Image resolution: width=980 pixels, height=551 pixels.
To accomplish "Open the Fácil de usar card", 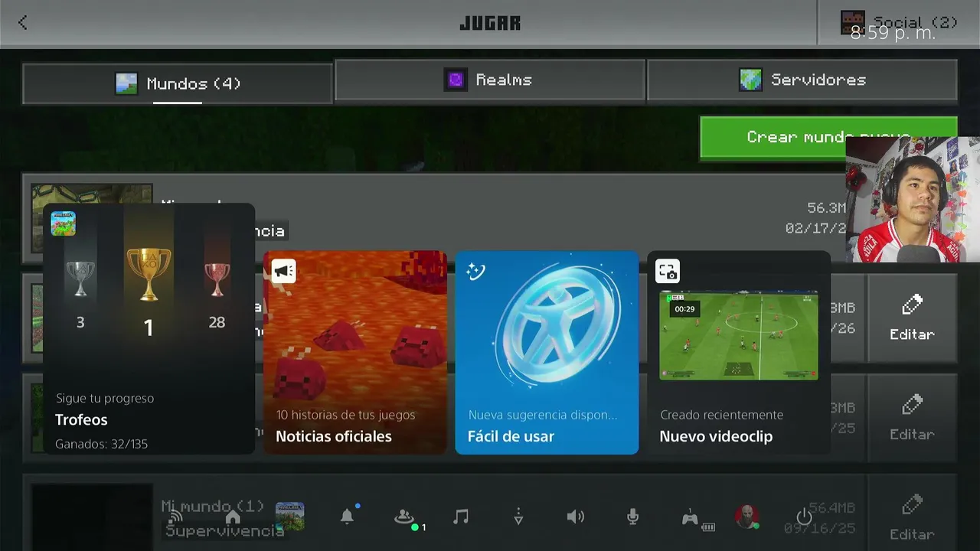I will click(x=547, y=353).
